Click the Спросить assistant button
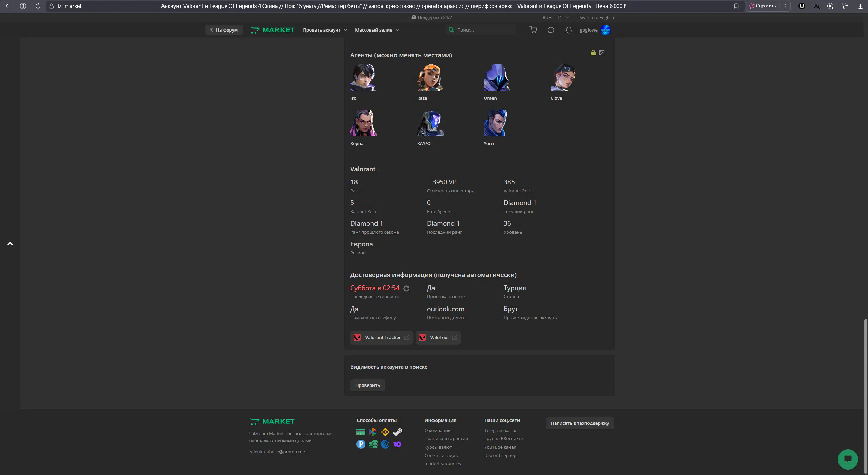Screen dimensions: 868x475 [764, 6]
